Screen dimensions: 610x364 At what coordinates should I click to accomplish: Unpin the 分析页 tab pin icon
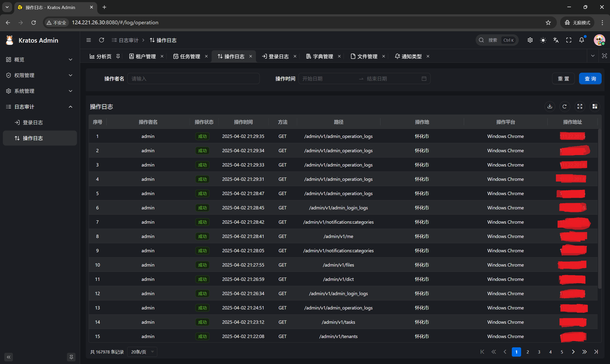[x=118, y=56]
